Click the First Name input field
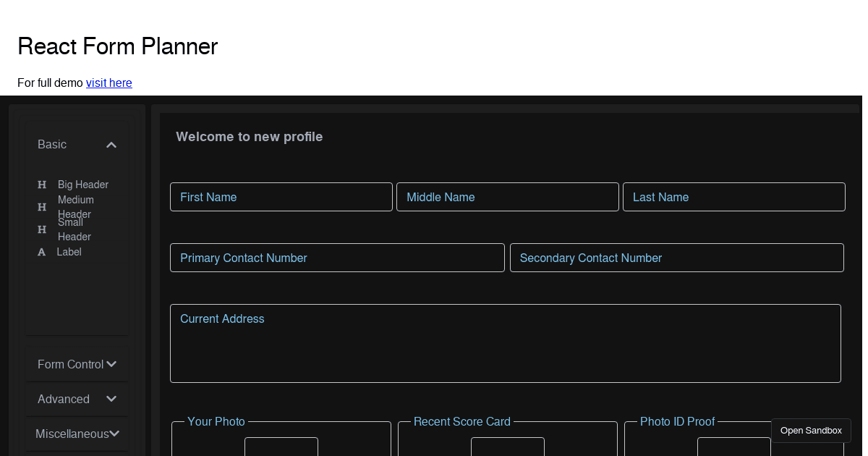The image size is (868, 456). tap(281, 197)
